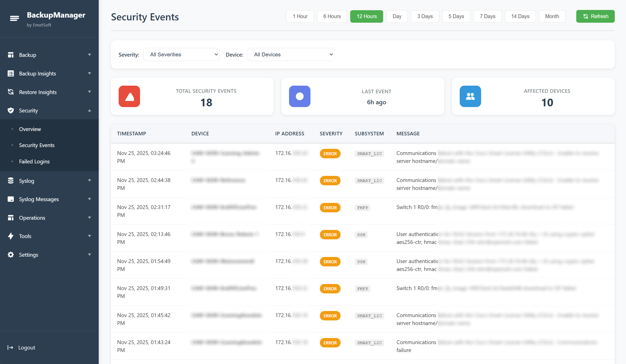Click the MESSAGE column header
Screen dimensions: 626x364
click(x=408, y=134)
